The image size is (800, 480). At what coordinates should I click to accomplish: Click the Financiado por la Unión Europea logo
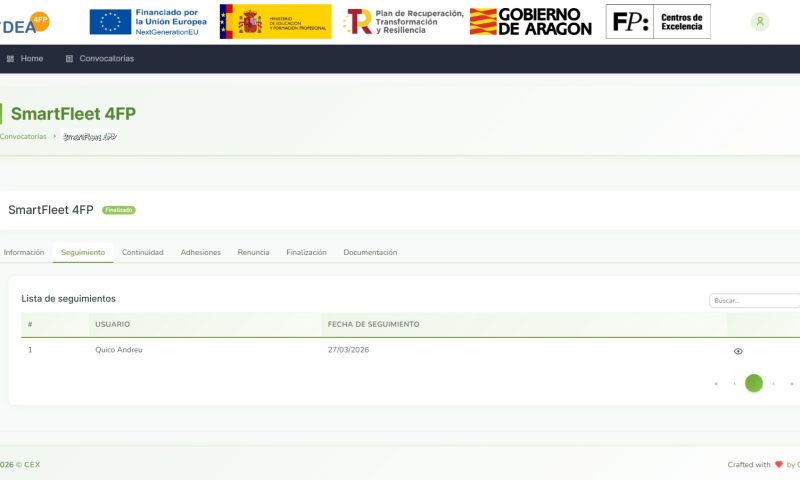coord(148,22)
